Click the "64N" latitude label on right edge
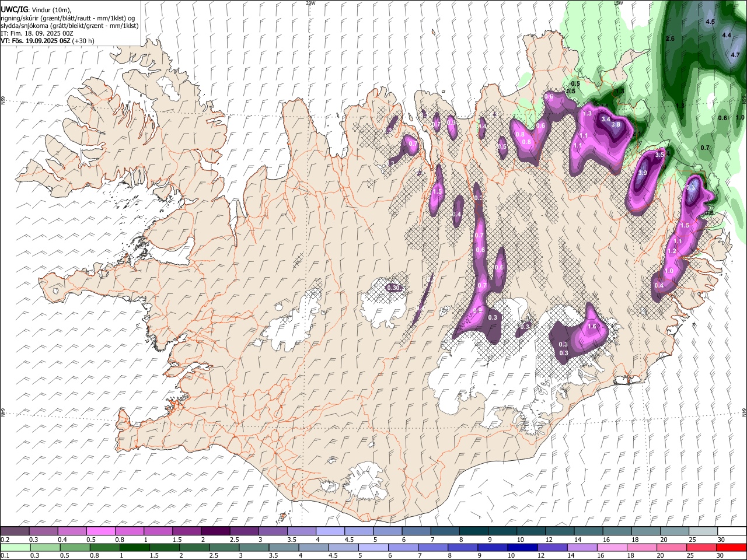Image resolution: width=747 pixels, height=560 pixels. point(744,412)
